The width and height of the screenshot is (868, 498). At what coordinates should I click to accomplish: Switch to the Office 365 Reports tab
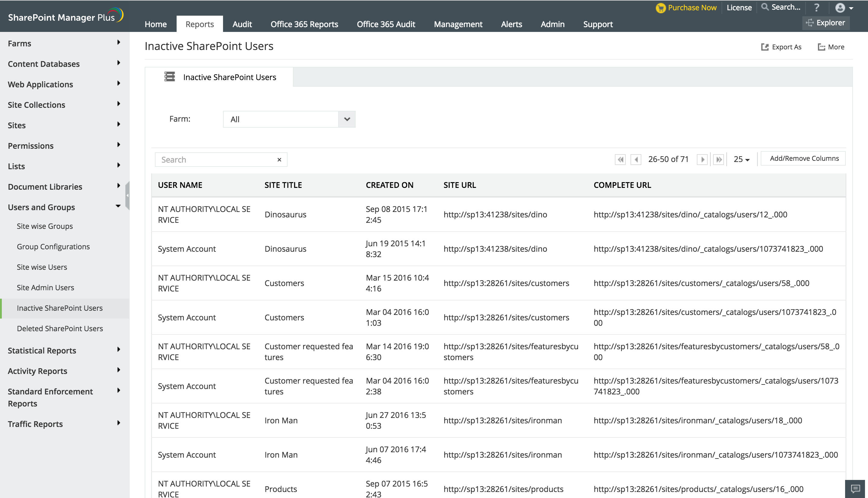point(304,24)
